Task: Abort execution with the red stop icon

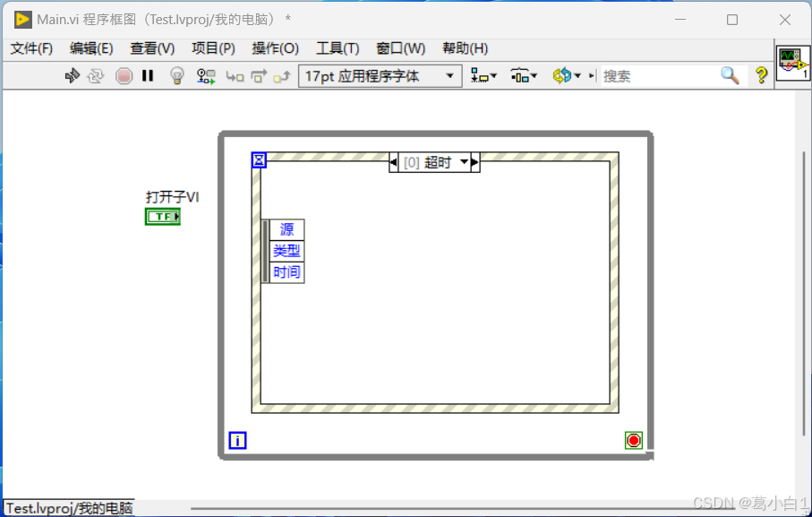Action: tap(124, 76)
